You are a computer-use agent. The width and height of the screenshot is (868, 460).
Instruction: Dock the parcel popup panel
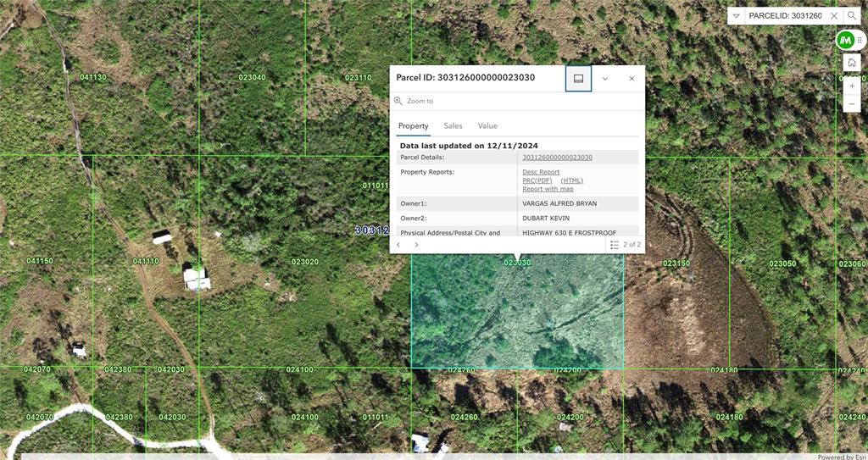[578, 78]
